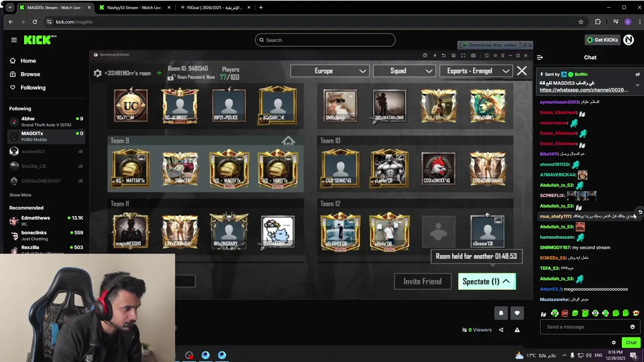This screenshot has height=362, width=644.
Task: Click the Gameloop fullscreen icon
Action: 463,55
